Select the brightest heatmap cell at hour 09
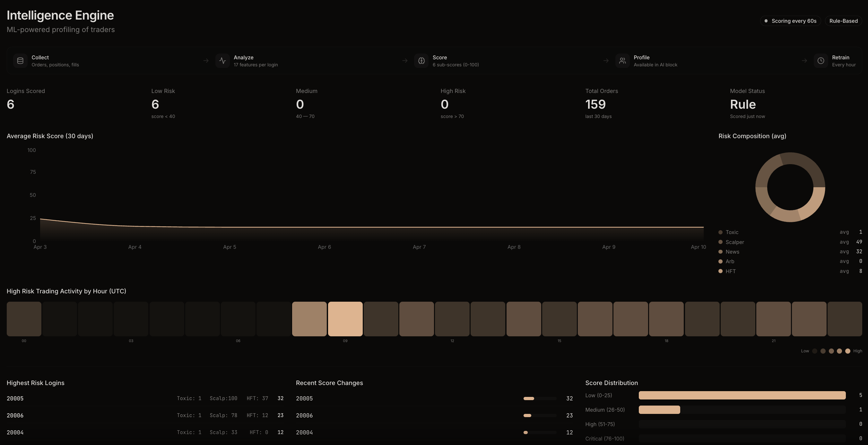This screenshot has height=445, width=868. (x=345, y=318)
